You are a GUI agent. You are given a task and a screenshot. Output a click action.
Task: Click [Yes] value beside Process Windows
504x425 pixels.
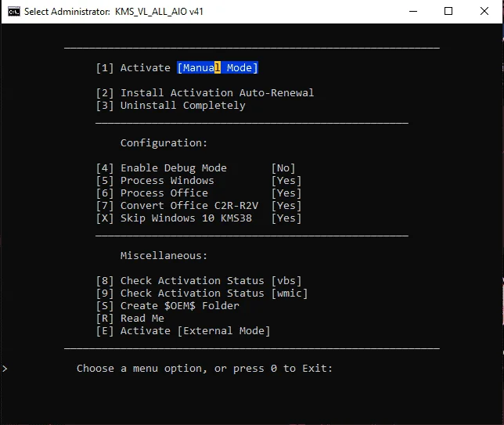286,181
